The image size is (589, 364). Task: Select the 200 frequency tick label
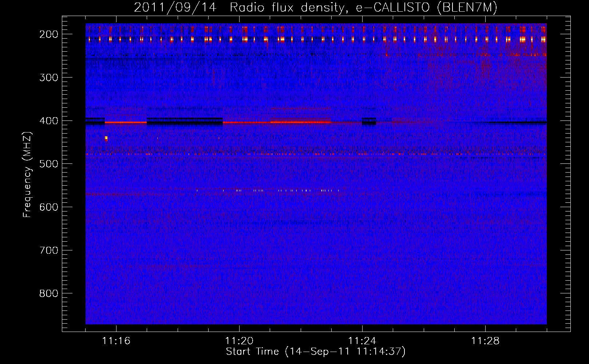tap(48, 34)
